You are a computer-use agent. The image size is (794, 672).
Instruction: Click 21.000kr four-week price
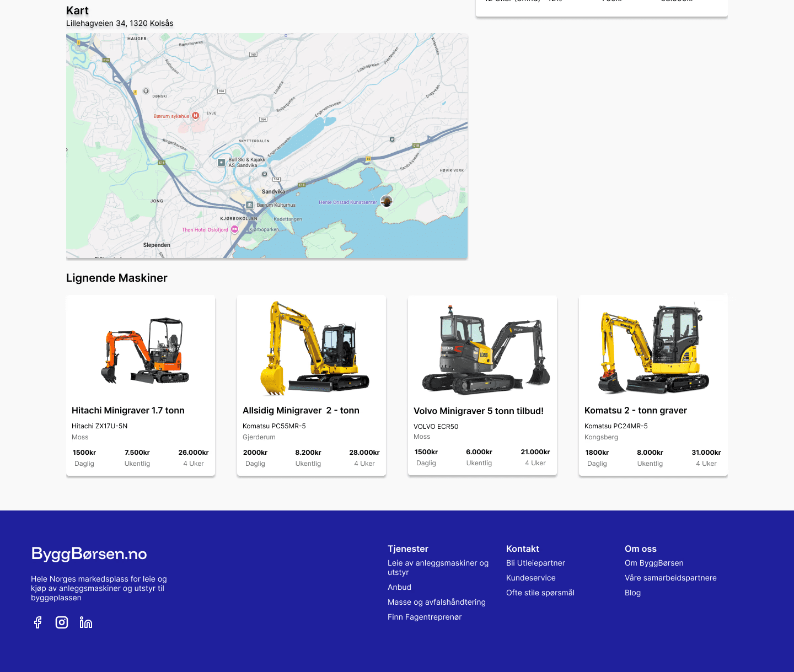click(535, 452)
